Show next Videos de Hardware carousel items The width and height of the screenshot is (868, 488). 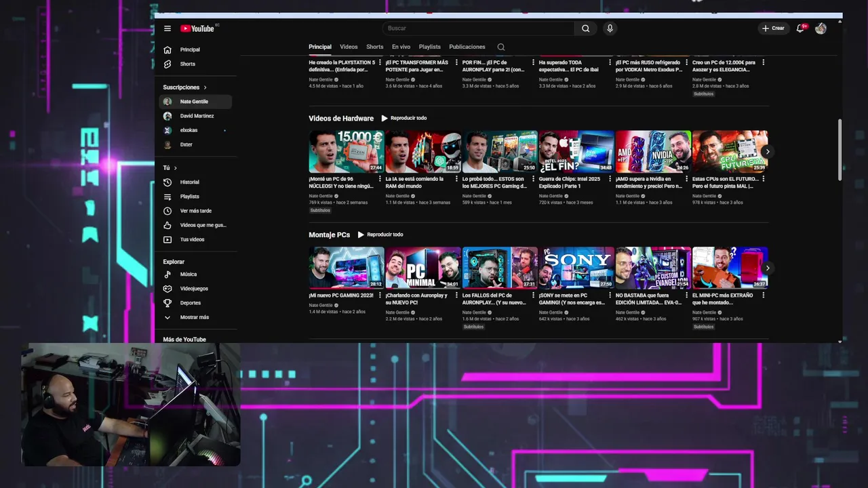pyautogui.click(x=767, y=151)
